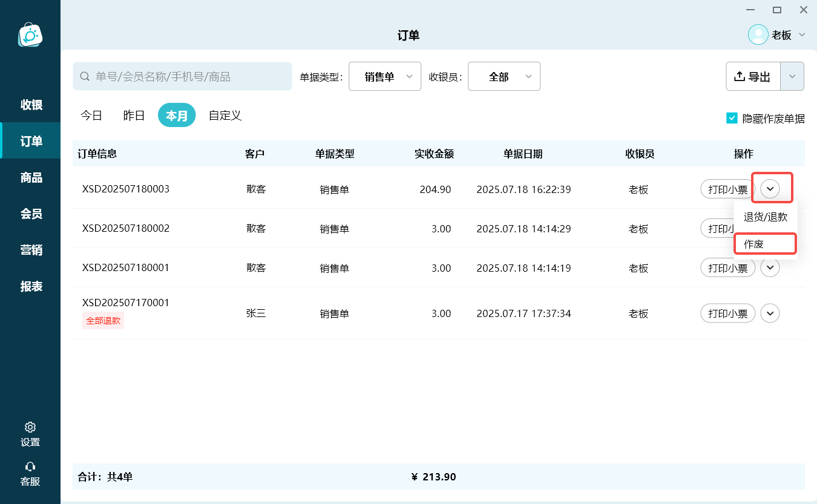Print receipt for order XSD202507180001
The width and height of the screenshot is (817, 504).
point(728,267)
